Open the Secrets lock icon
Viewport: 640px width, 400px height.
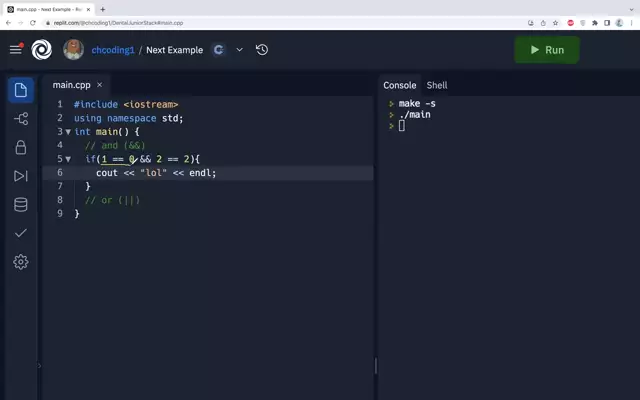click(21, 147)
